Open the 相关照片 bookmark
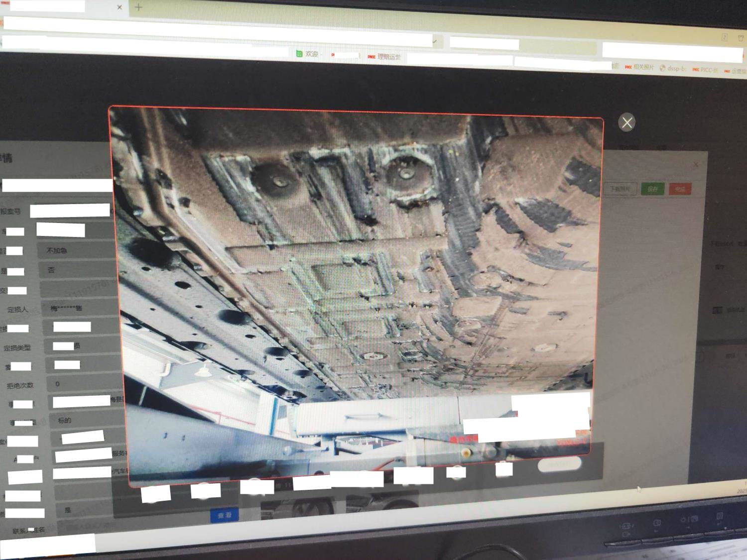 [639, 67]
